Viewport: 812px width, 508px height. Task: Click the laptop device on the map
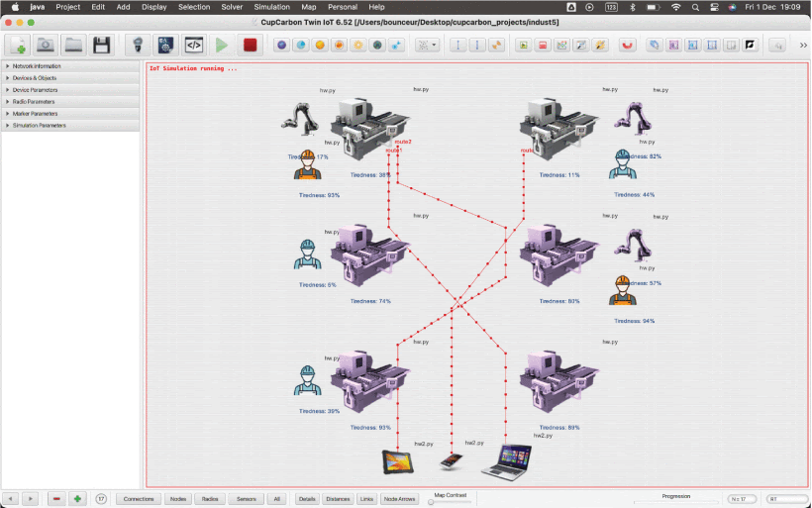(x=506, y=461)
